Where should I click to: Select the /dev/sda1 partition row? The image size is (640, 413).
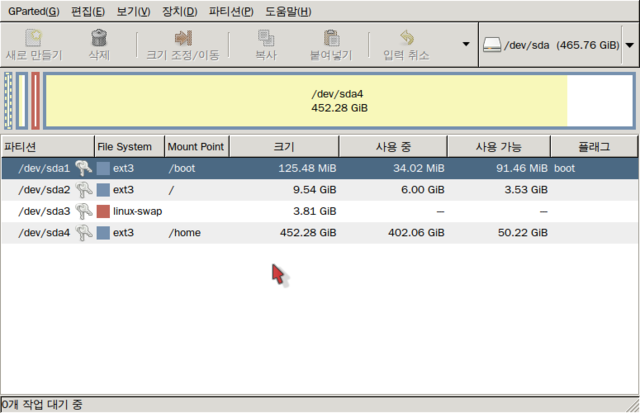320,168
